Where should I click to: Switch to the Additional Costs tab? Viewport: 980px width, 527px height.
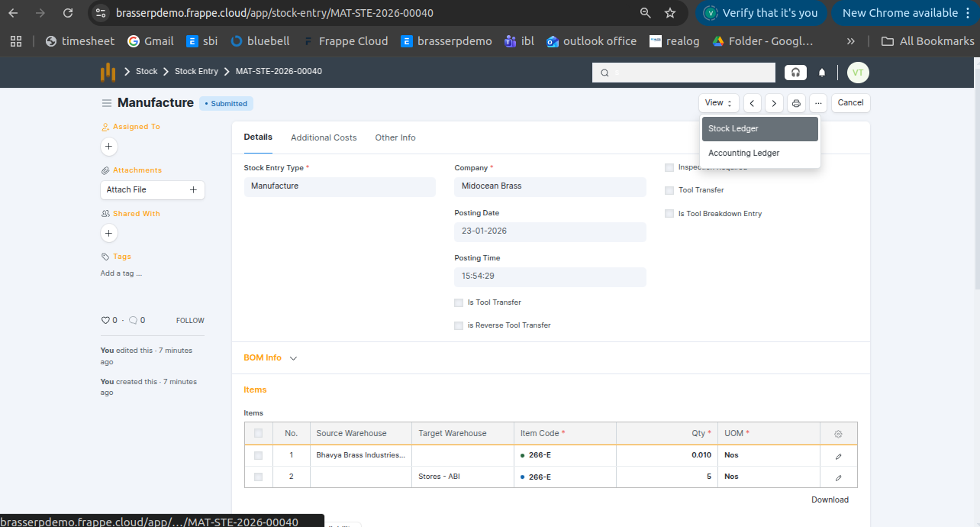pyautogui.click(x=324, y=137)
